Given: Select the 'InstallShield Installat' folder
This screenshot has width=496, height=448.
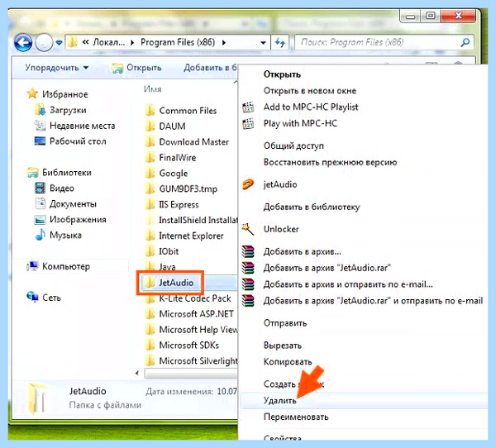Looking at the screenshot, I should [191, 220].
